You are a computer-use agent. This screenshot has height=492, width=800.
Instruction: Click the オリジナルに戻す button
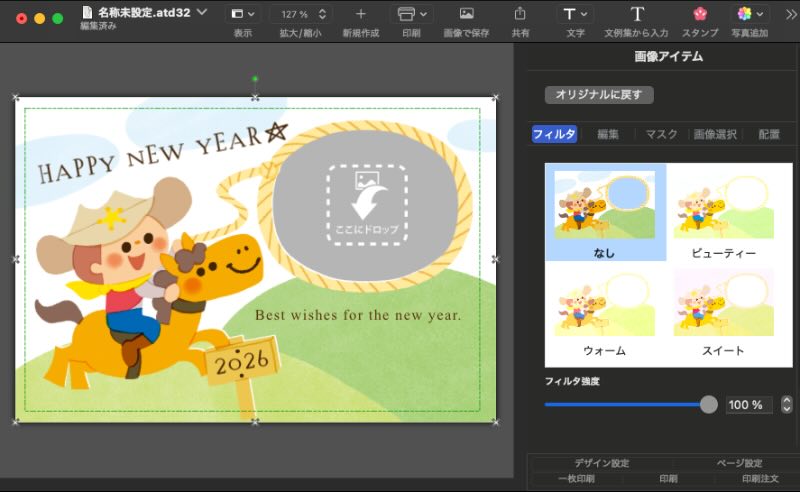(599, 95)
